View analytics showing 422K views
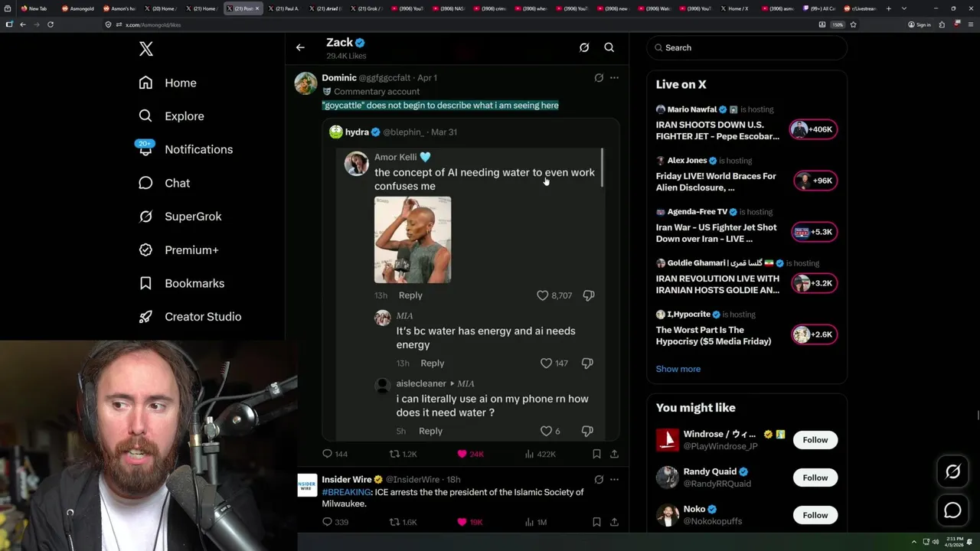The image size is (980, 551). point(540,454)
